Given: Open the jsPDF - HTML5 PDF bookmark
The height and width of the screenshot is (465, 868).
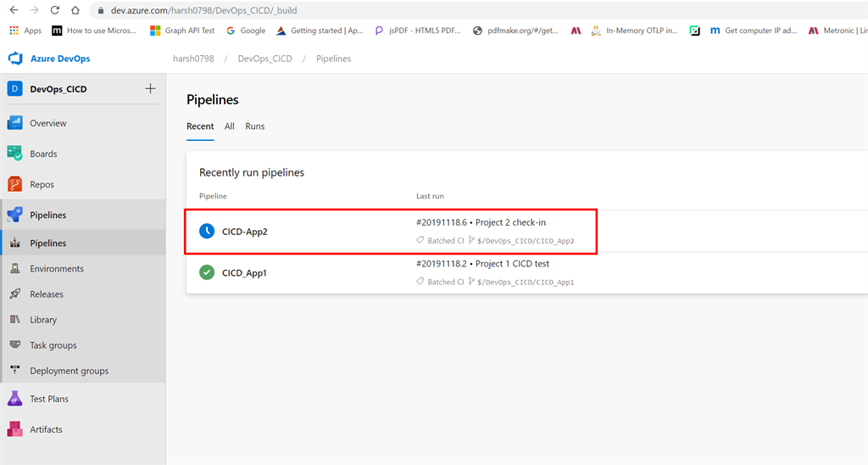Looking at the screenshot, I should point(417,31).
